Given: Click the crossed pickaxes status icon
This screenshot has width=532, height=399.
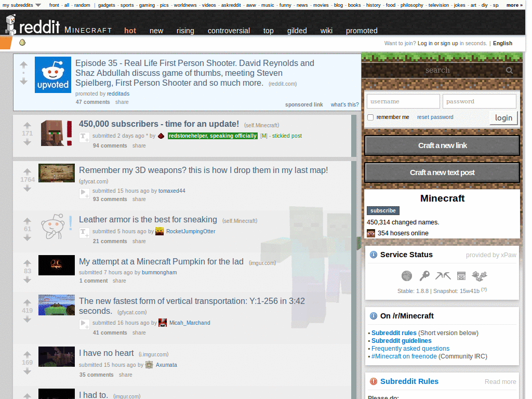Looking at the screenshot, I should pyautogui.click(x=443, y=276).
